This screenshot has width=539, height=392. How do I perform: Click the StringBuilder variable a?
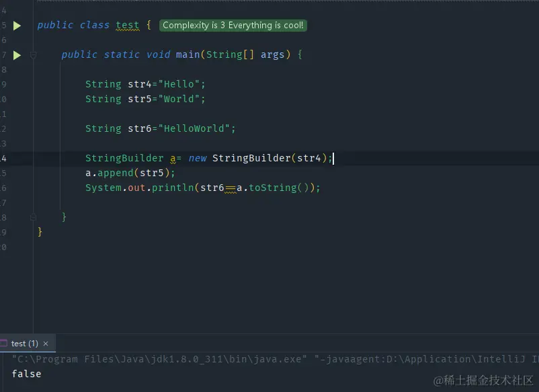point(173,159)
